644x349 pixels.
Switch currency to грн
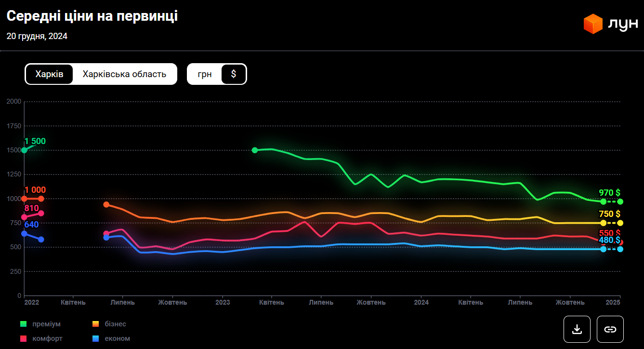(205, 74)
